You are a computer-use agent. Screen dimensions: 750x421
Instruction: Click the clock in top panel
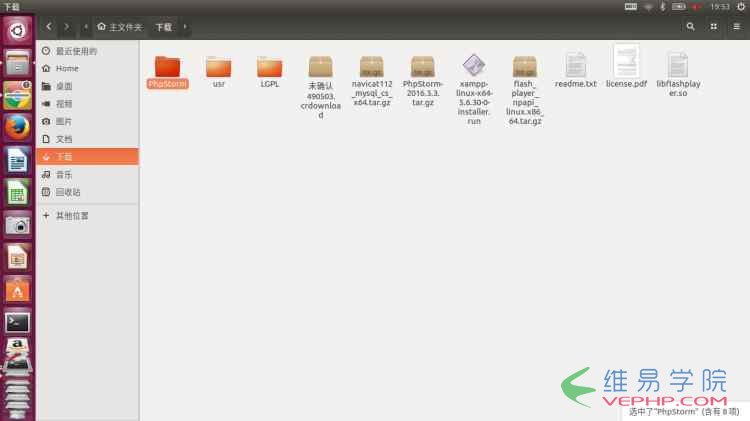click(x=720, y=7)
